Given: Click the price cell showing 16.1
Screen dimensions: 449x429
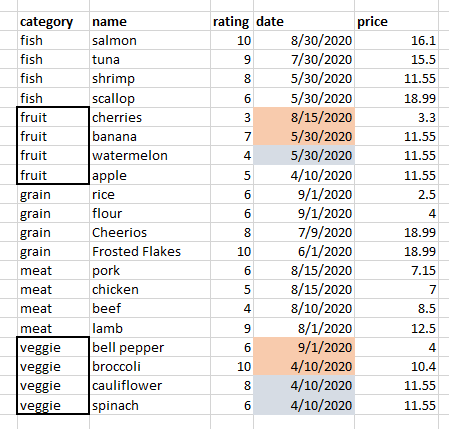Looking at the screenshot, I should click(x=397, y=41).
